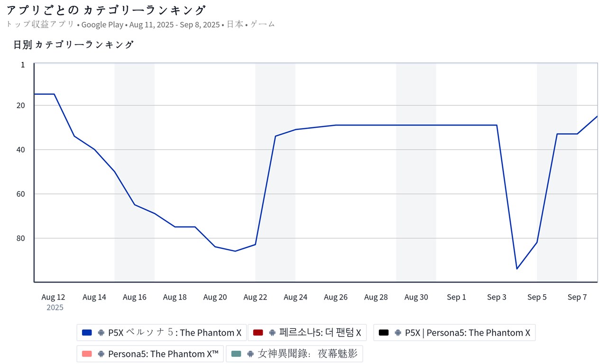This screenshot has width=607, height=364.
Task: Click the Android icon beside P5X ペルソナ５ legend entry
Action: tap(101, 333)
